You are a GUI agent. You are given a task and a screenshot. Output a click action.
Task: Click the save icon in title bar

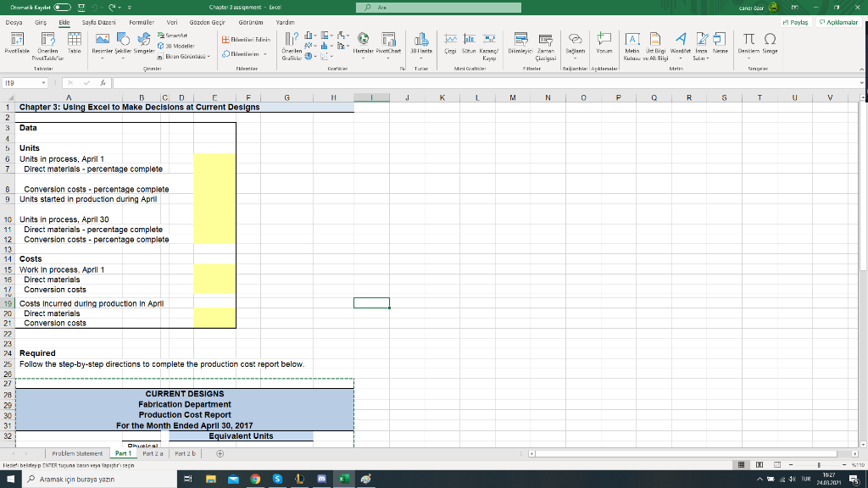point(81,8)
